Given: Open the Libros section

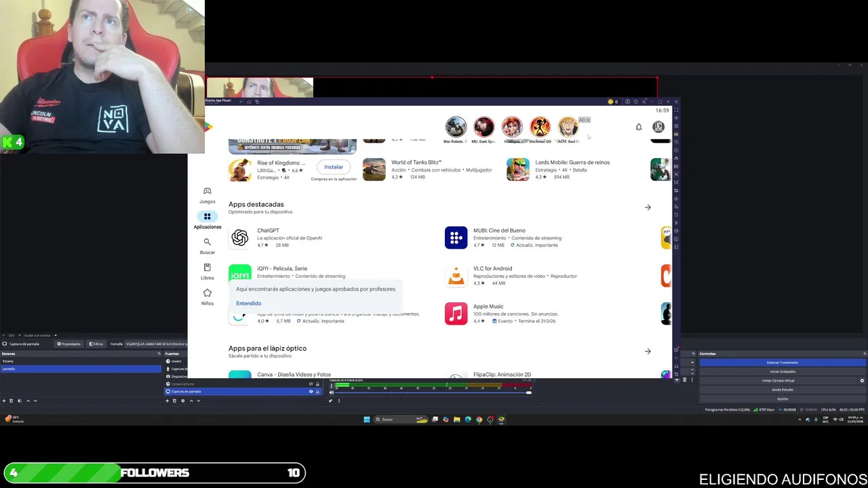Looking at the screenshot, I should click(207, 272).
